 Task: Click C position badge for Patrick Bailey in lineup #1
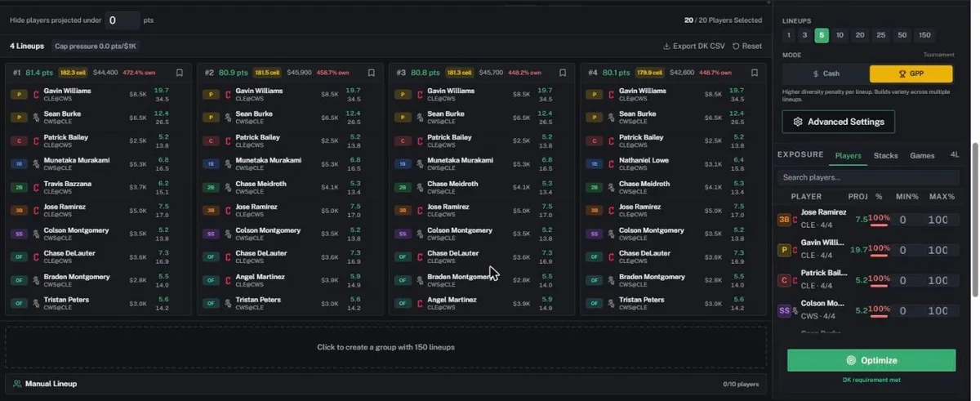[x=20, y=141]
